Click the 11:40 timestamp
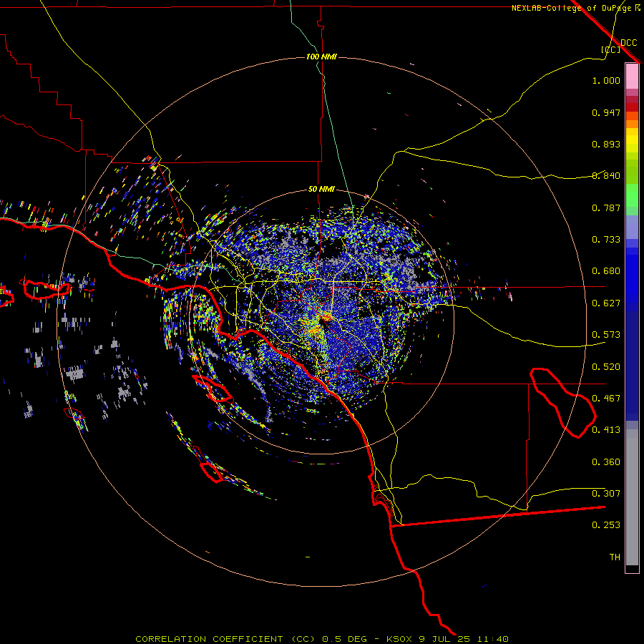This screenshot has height=644, width=644. (x=493, y=639)
